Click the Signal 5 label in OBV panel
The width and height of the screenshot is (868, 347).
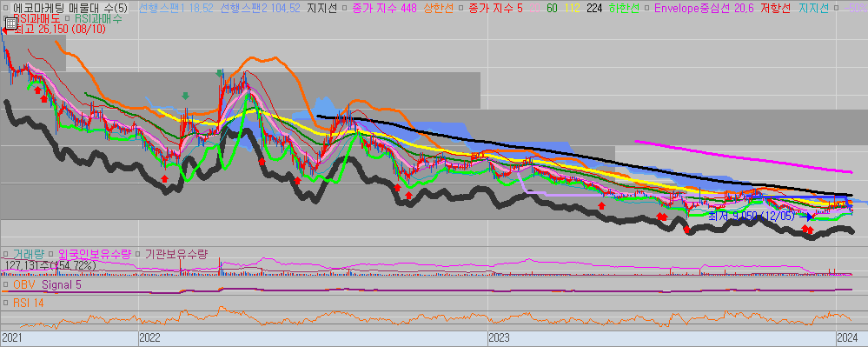(x=62, y=285)
